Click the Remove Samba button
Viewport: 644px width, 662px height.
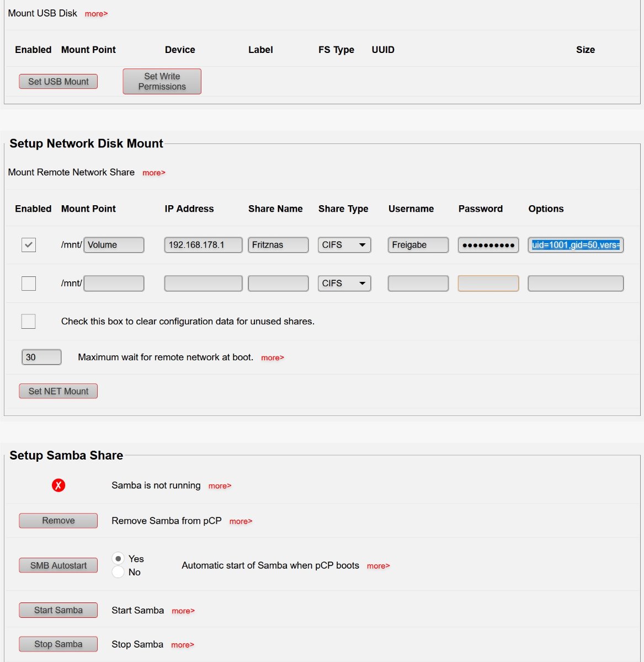(58, 521)
